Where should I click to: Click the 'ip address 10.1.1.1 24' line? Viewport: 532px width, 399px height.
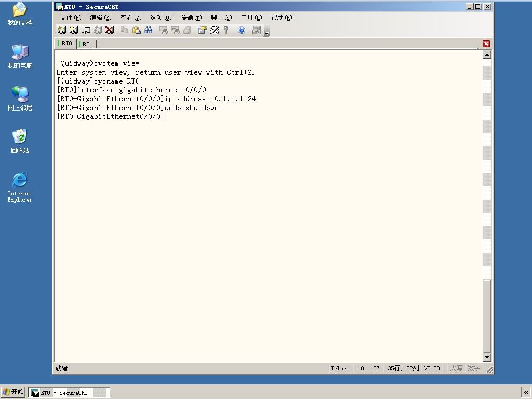coord(156,99)
